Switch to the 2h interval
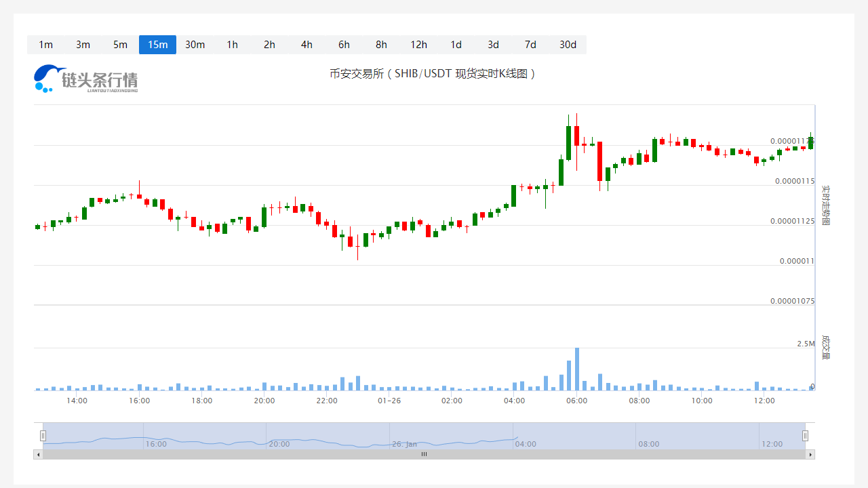Image resolution: width=868 pixels, height=488 pixels. [x=269, y=45]
